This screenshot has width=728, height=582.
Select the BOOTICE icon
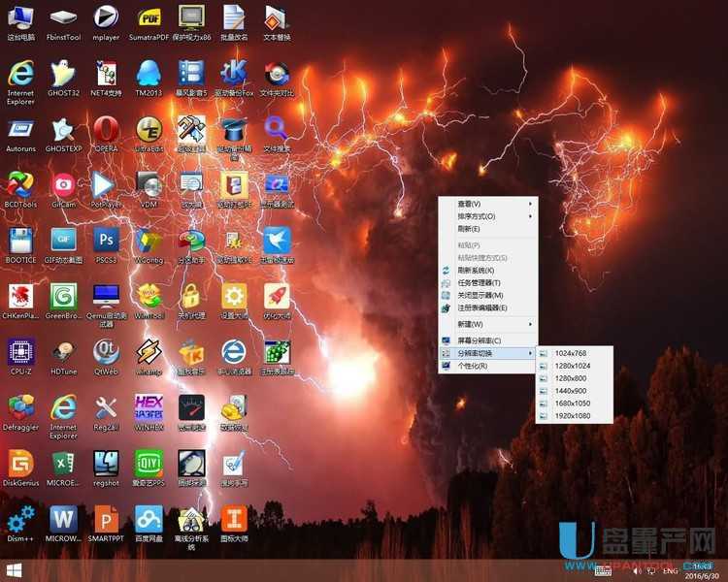[21, 246]
